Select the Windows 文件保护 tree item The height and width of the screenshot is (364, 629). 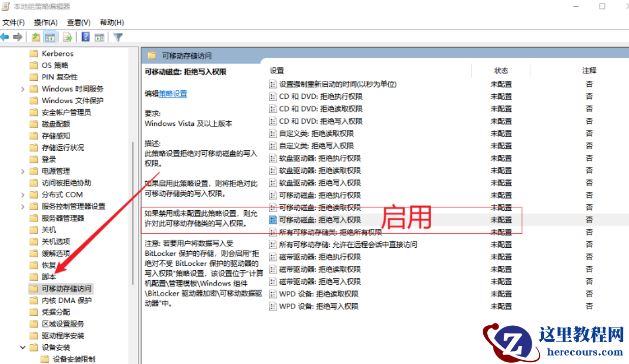point(72,100)
